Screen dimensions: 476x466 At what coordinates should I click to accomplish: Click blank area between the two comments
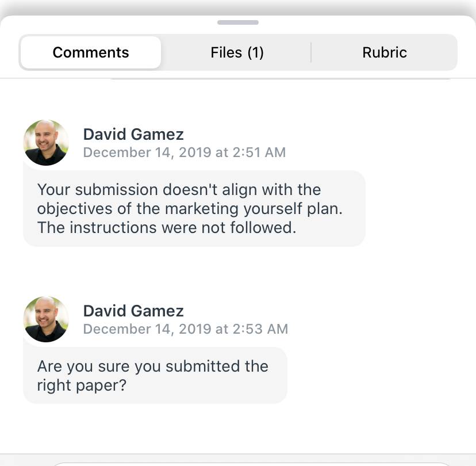(238, 270)
